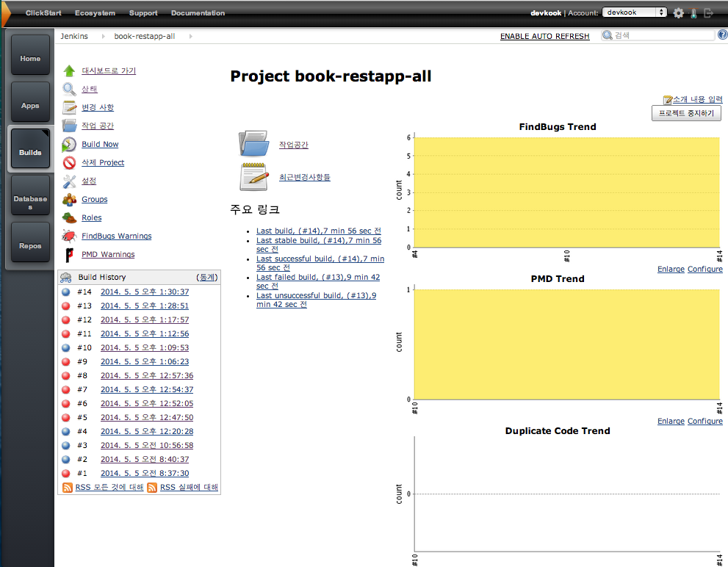The height and width of the screenshot is (567, 728).
Task: Click the green up-arrow dashboard icon
Action: pyautogui.click(x=69, y=71)
